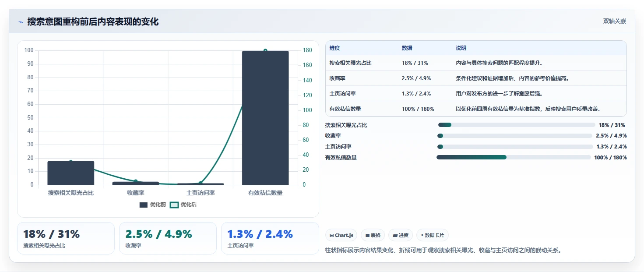This screenshot has width=644, height=272.
Task: Toggle the 优化前 legend item
Action: (153, 205)
